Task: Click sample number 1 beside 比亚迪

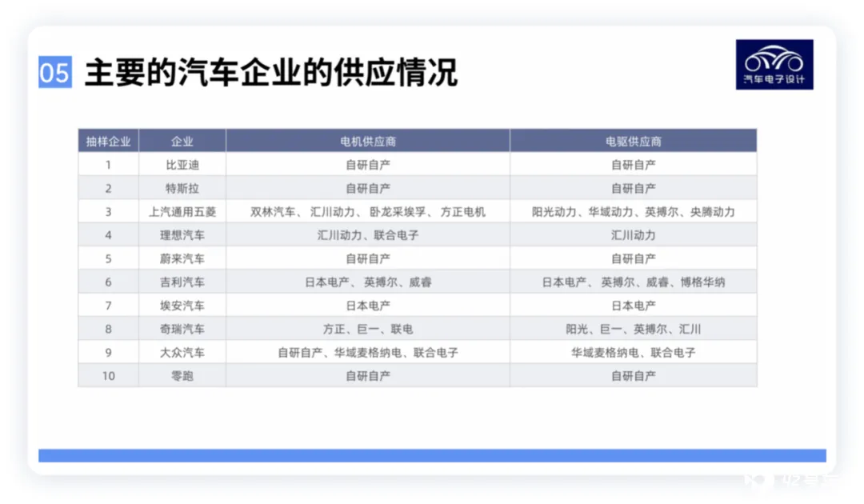Action: tap(109, 165)
